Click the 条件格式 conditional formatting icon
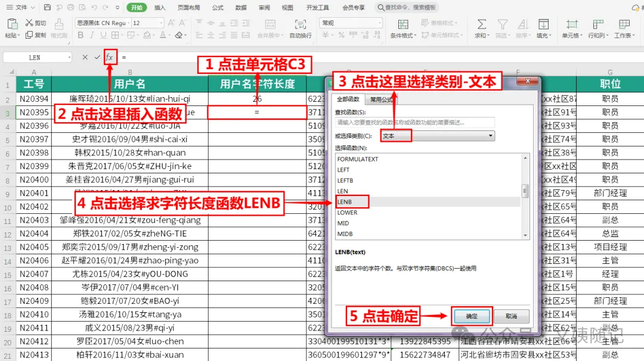 [403, 24]
